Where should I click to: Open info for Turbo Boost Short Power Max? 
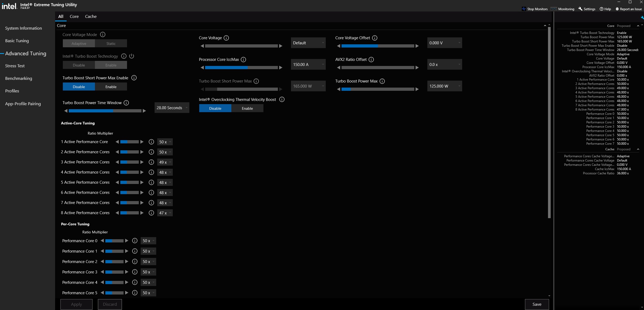pos(256,81)
